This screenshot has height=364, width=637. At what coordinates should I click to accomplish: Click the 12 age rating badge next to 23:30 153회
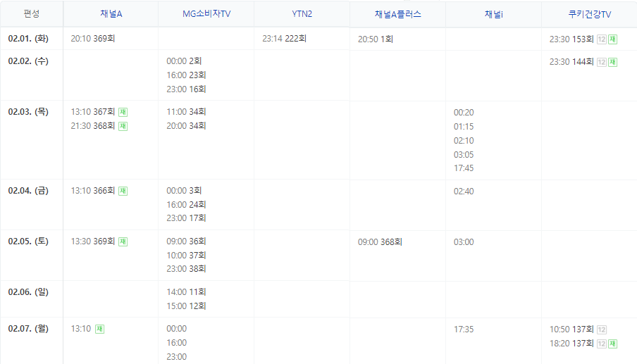(602, 39)
